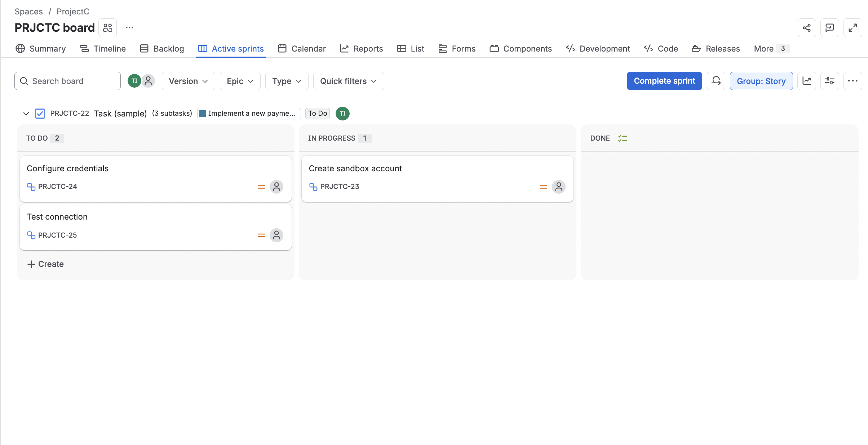Screen dimensions: 868x445
Task: Click the assignee avatar on PRJCTC-23
Action: (x=559, y=187)
